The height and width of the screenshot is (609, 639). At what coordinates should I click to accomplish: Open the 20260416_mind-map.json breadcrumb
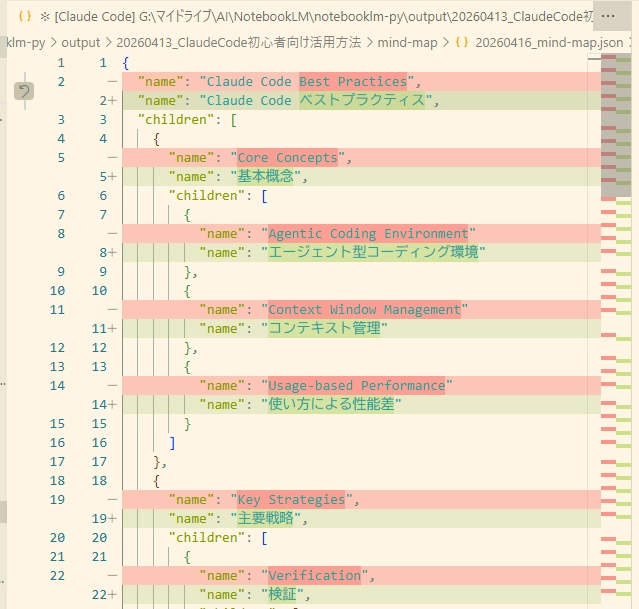(x=549, y=42)
